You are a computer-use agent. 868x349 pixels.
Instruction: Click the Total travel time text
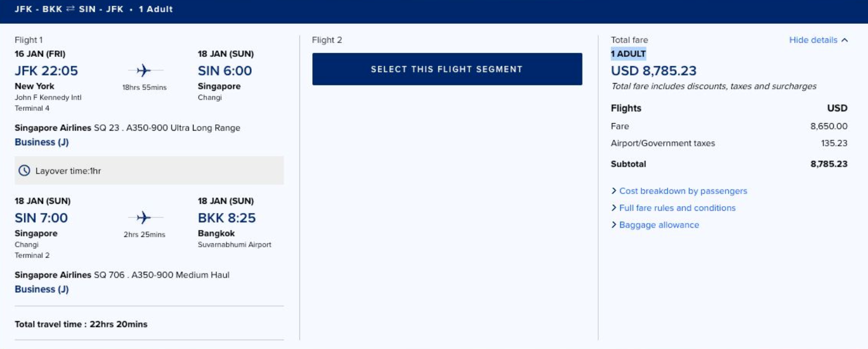(81, 324)
